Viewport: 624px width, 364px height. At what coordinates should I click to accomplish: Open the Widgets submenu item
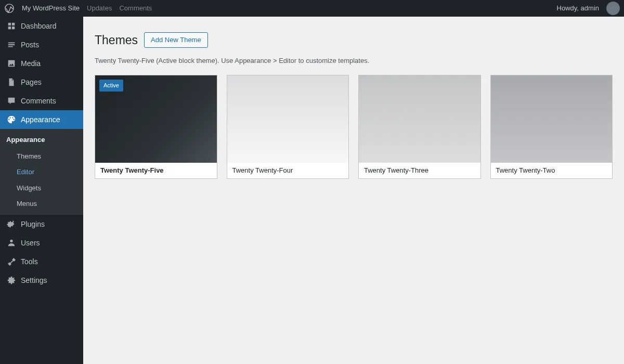[29, 188]
